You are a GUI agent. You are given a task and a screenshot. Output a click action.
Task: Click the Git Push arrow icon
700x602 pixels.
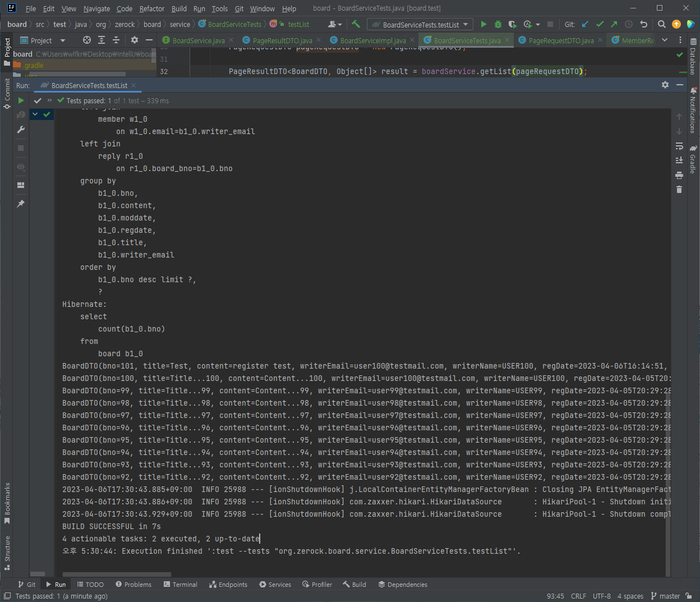(x=614, y=24)
